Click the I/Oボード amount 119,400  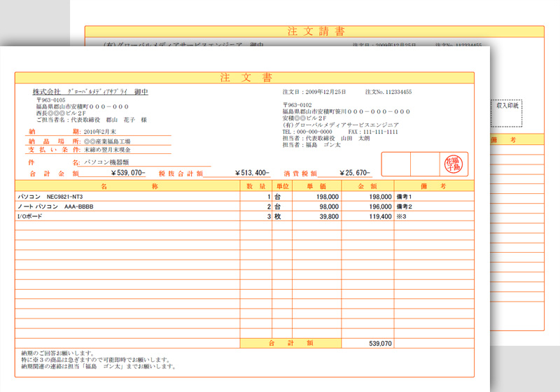[x=380, y=217]
